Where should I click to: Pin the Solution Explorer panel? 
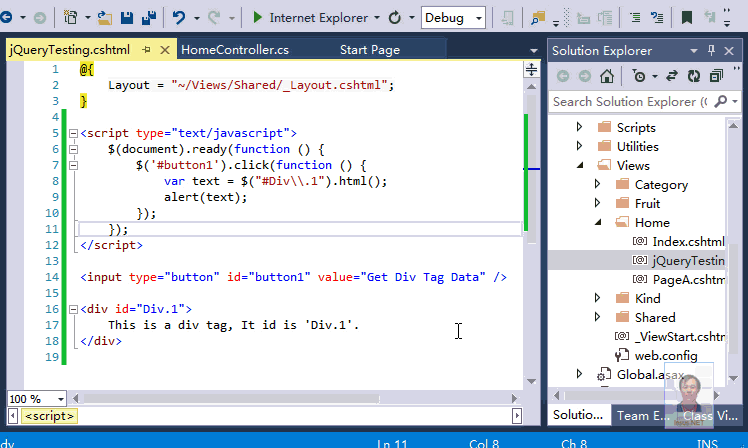tap(711, 50)
